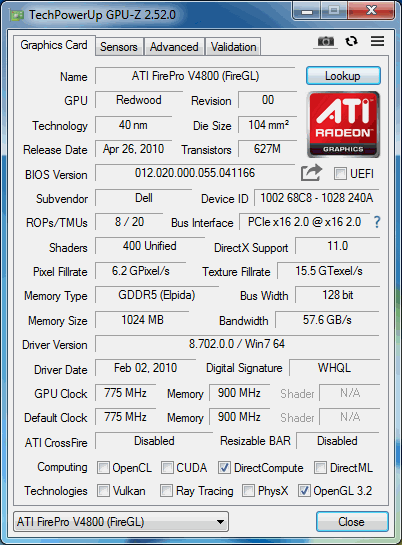
Task: Click the ATI Radeon Graphics logo
Action: pyautogui.click(x=343, y=124)
